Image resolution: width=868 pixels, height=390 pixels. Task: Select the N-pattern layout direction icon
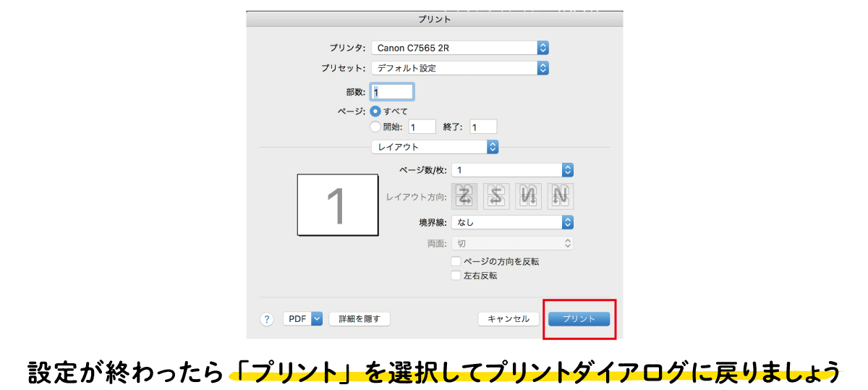[x=561, y=196]
